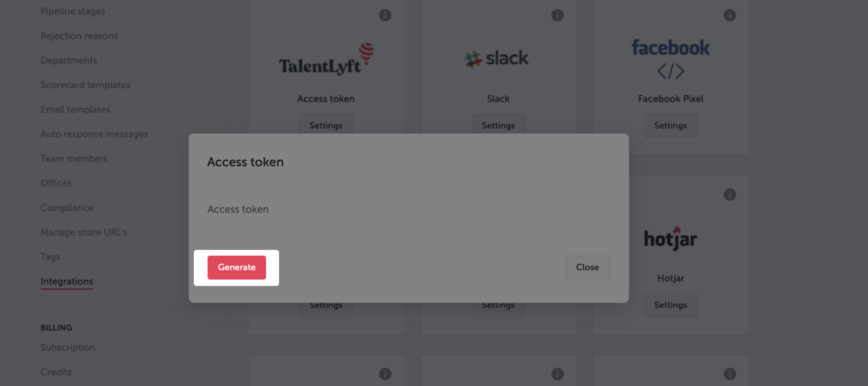Go to Pipeline stages settings

click(x=73, y=11)
